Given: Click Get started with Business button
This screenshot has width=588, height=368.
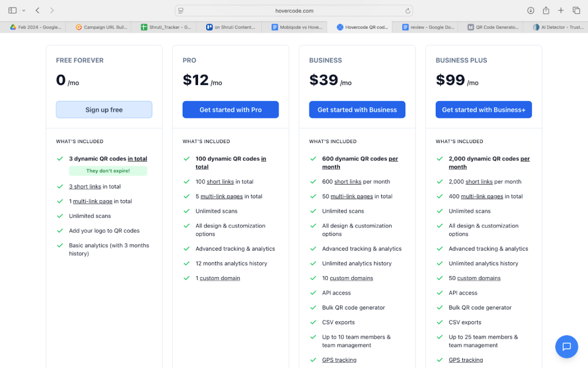Looking at the screenshot, I should 357,110.
